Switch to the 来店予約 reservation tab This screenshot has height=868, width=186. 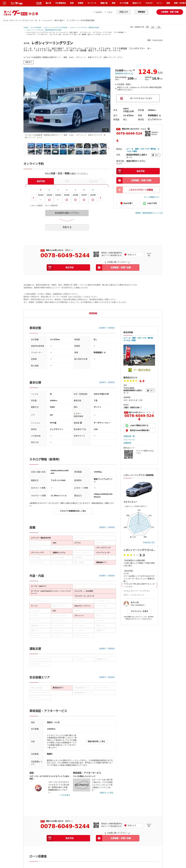click(41, 181)
